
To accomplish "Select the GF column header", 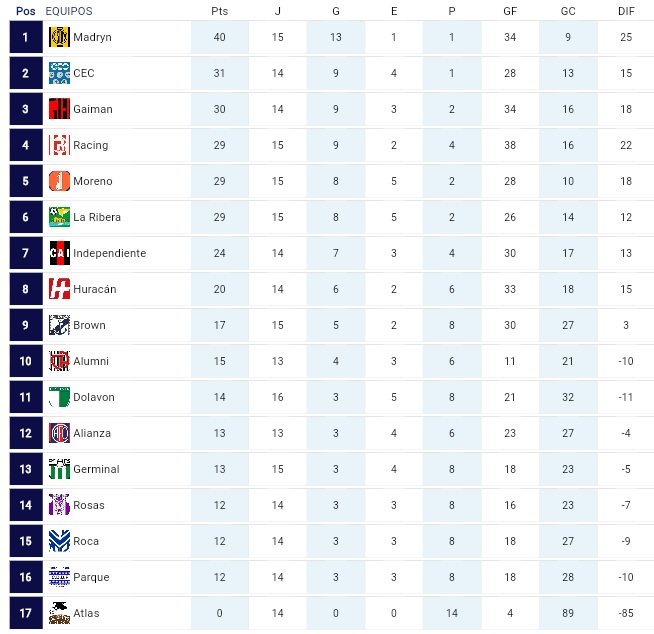I will (x=510, y=11).
